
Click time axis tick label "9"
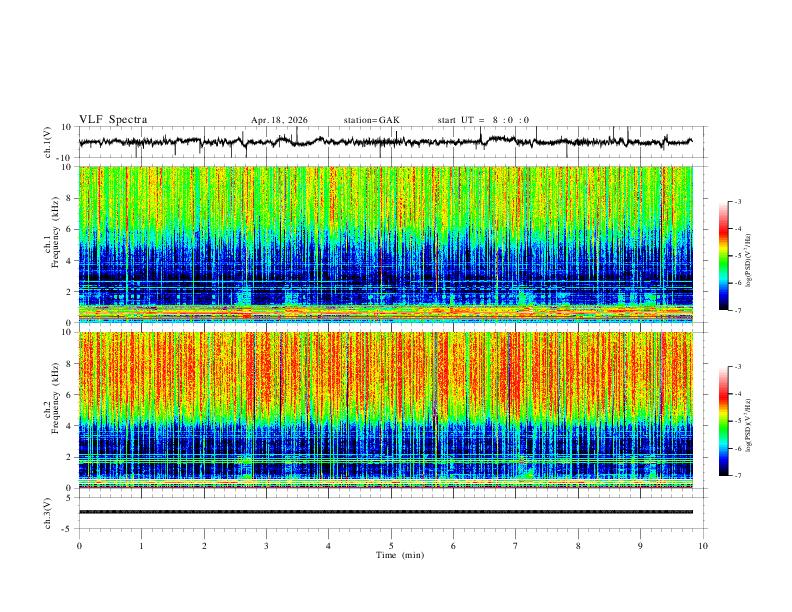point(640,546)
